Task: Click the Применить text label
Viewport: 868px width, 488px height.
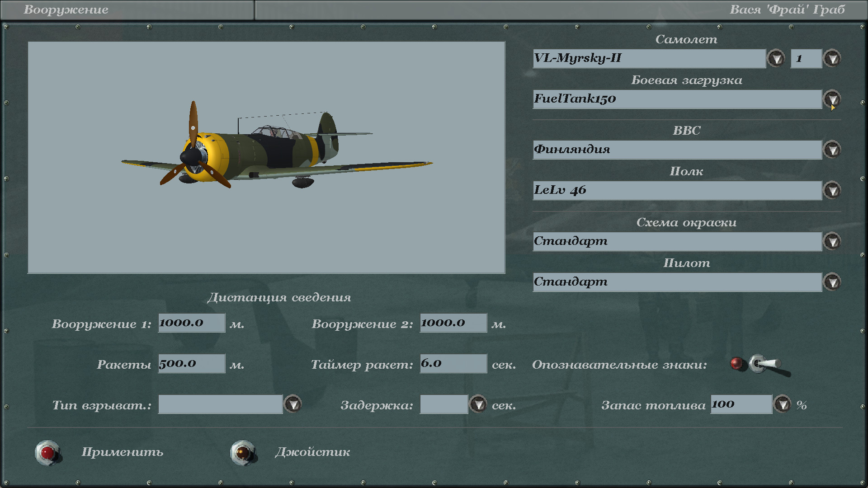Action: (x=122, y=452)
